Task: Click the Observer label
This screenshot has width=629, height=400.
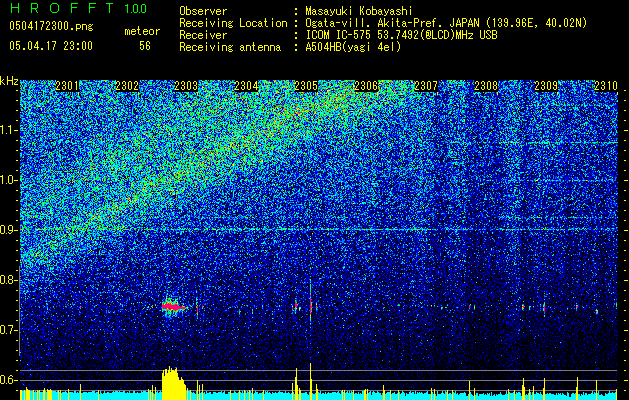Action: (203, 11)
